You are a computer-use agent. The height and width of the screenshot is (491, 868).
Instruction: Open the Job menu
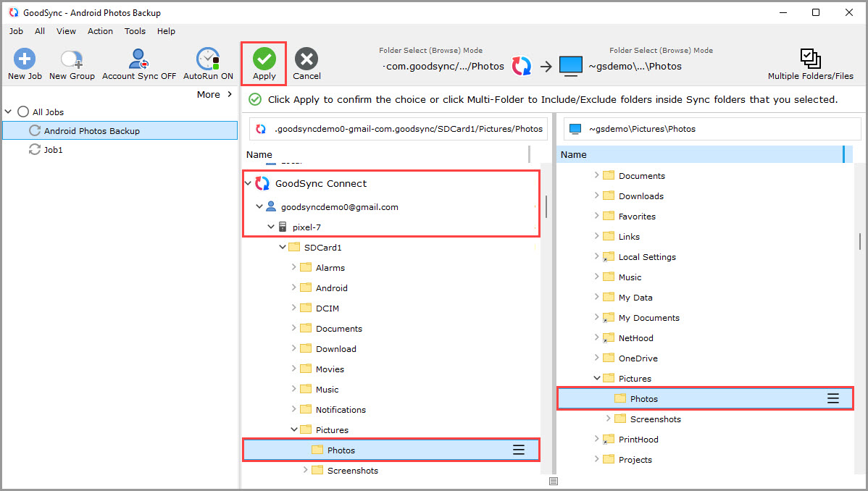pos(16,31)
